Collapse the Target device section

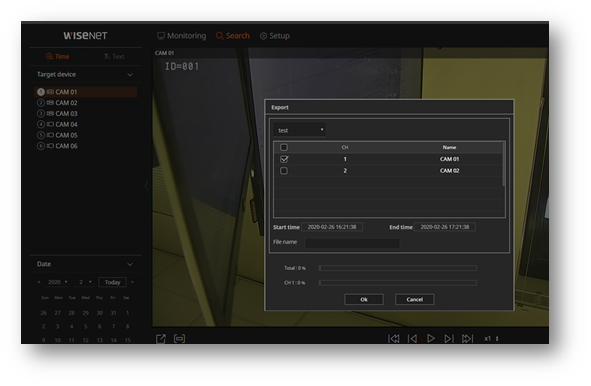point(130,75)
